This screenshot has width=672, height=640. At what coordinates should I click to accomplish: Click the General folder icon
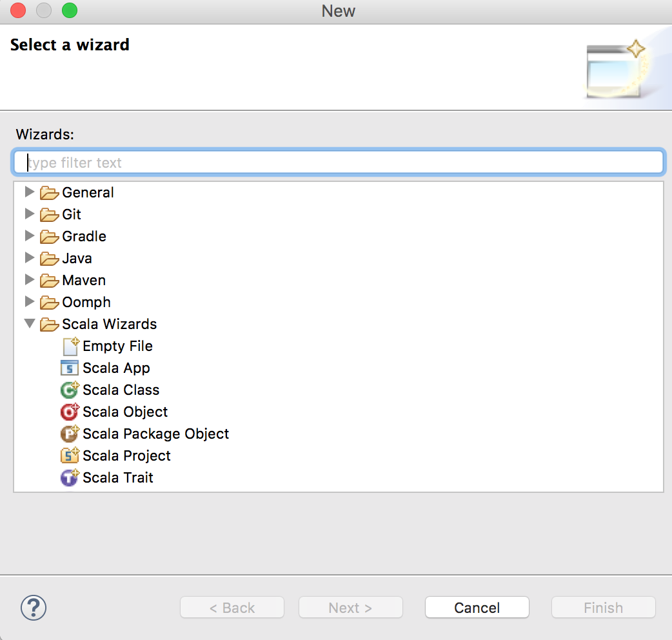(49, 193)
